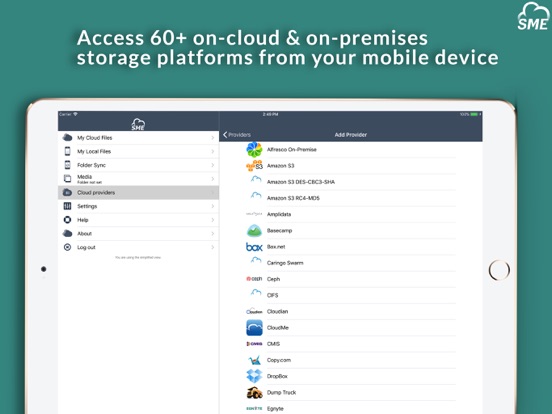The image size is (552, 414).
Task: Expand Cloud providers row chevron
Action: [x=213, y=193]
